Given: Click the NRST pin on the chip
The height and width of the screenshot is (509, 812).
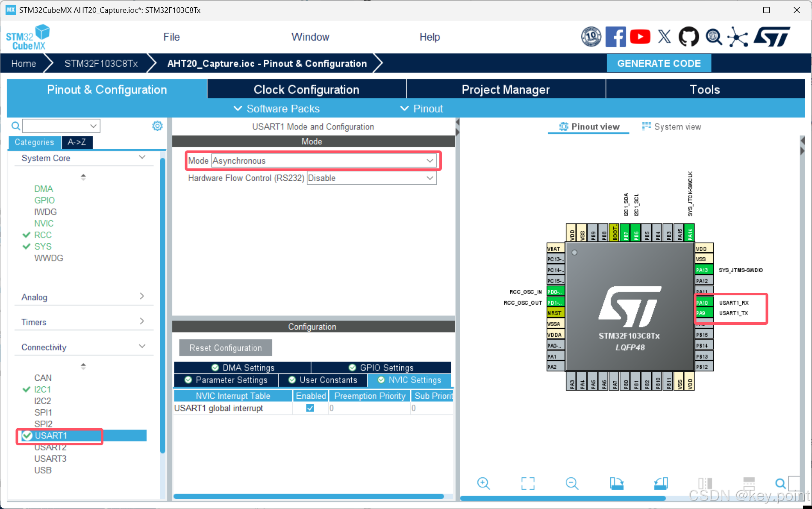Looking at the screenshot, I should [556, 313].
